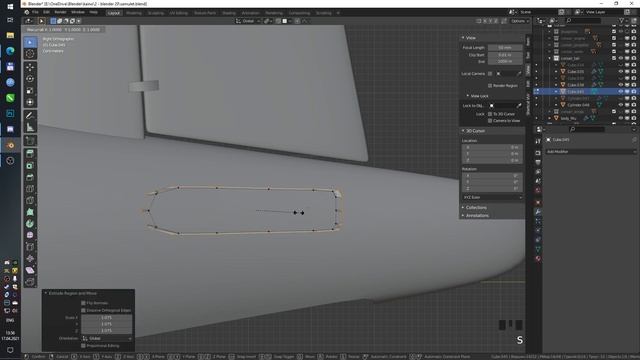
Task: Click the Focal Length field
Action: coord(505,48)
